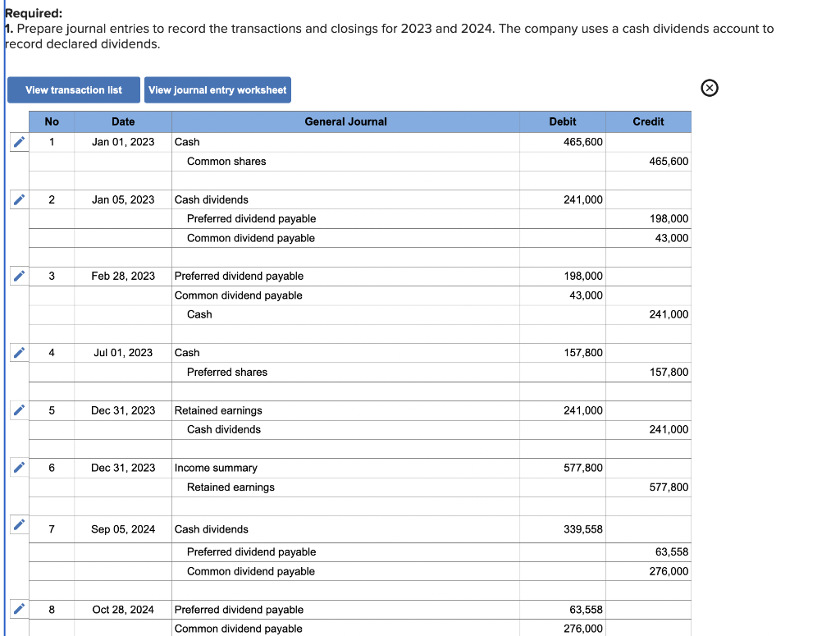Open pencil editor for entry number 3
This screenshot has height=636, width=840.
click(18, 276)
